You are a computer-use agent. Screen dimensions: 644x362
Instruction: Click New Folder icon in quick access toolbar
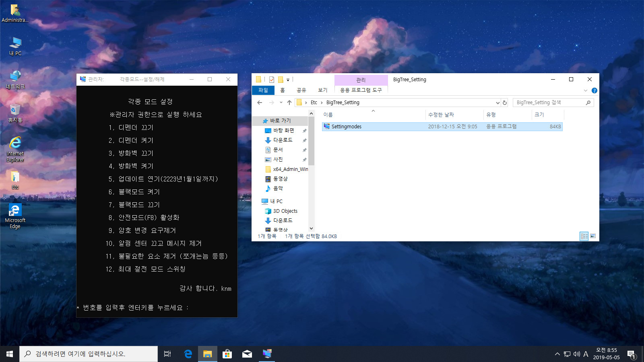click(x=281, y=80)
